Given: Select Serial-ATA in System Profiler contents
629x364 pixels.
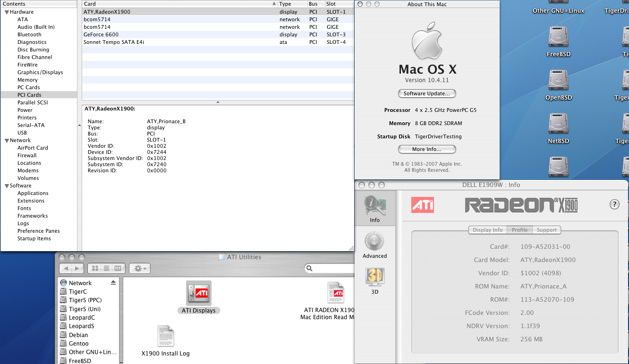Looking at the screenshot, I should click(x=31, y=125).
